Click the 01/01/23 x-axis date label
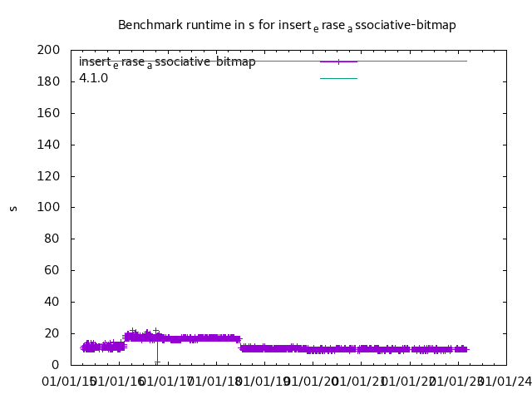The image size is (532, 399). [456, 381]
